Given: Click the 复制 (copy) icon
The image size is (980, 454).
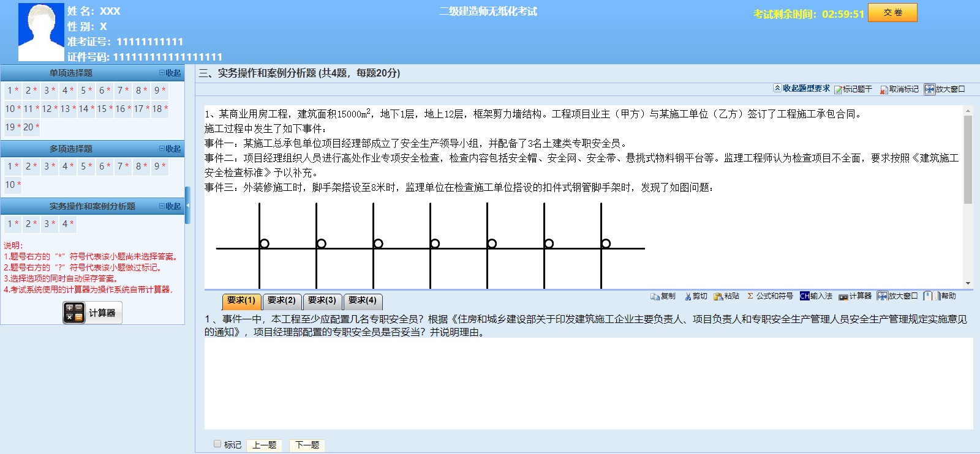Looking at the screenshot, I should tap(655, 297).
